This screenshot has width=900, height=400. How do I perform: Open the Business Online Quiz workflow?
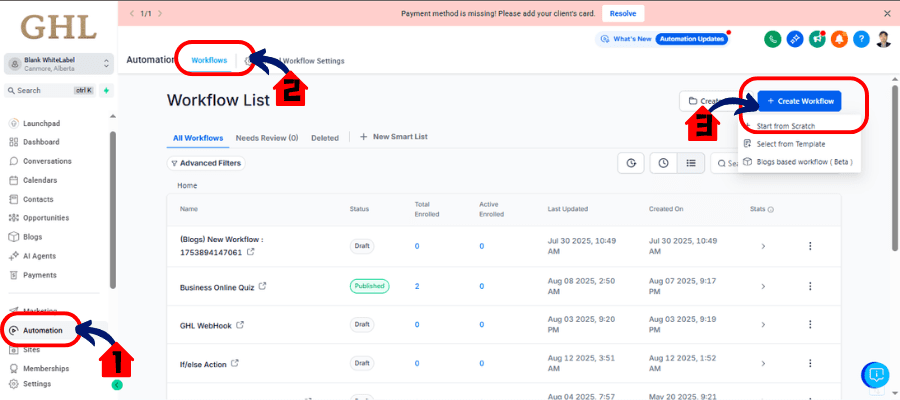pos(218,286)
